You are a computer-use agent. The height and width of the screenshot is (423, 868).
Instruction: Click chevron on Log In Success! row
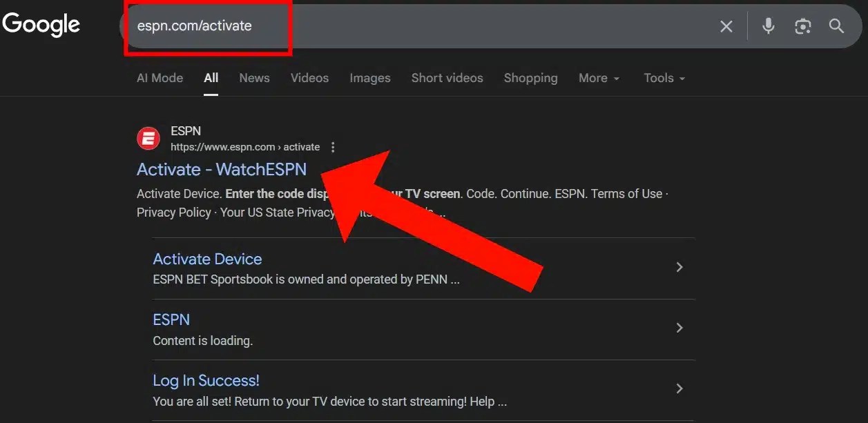point(679,388)
